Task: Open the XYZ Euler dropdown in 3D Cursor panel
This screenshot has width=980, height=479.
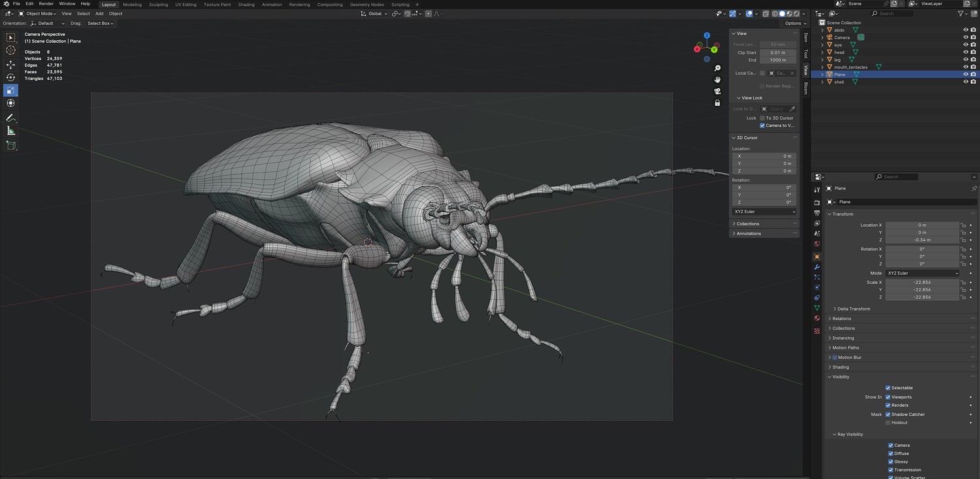Action: [765, 212]
